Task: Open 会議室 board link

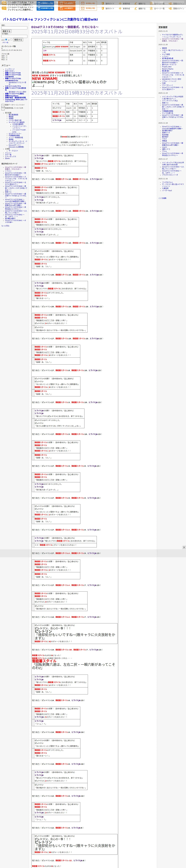Action: [x=11, y=118]
